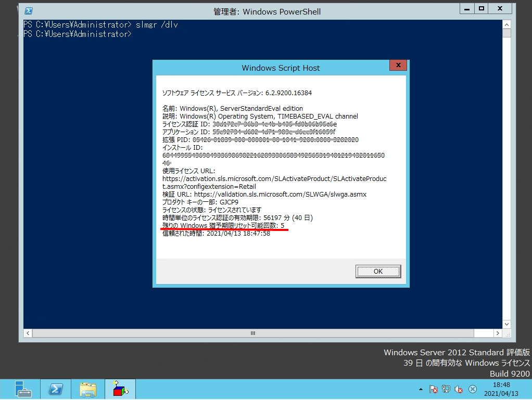532x400 pixels.
Task: Click the vertical scrollbar thumb in PowerShell
Action: [506, 33]
